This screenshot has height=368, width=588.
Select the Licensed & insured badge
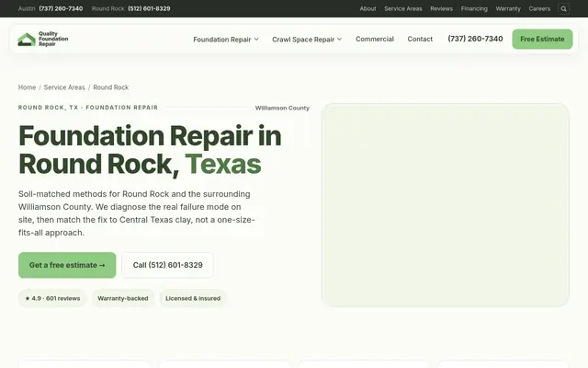tap(193, 298)
